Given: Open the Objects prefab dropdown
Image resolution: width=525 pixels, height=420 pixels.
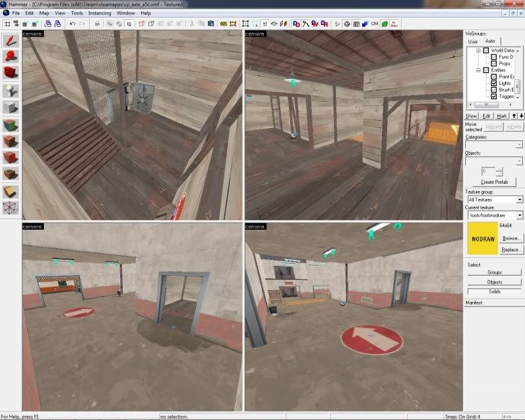Looking at the screenshot, I should coord(518,161).
